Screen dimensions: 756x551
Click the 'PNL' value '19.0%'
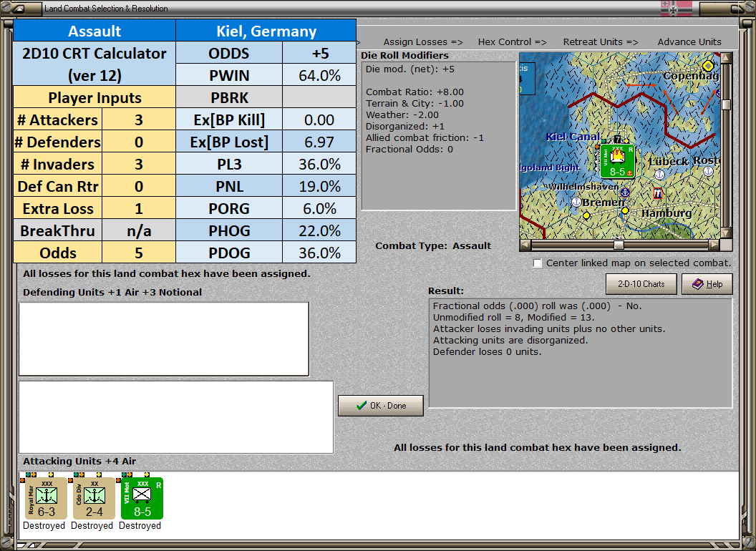(x=319, y=186)
